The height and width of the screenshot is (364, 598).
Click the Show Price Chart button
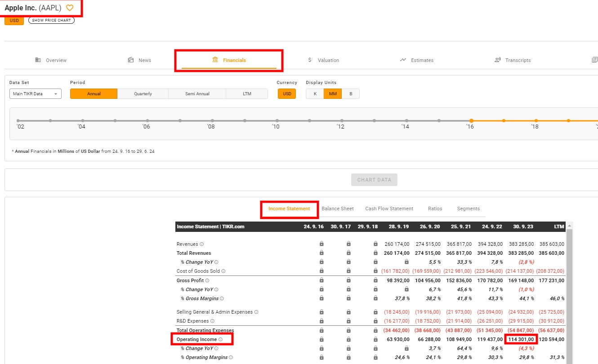click(51, 20)
